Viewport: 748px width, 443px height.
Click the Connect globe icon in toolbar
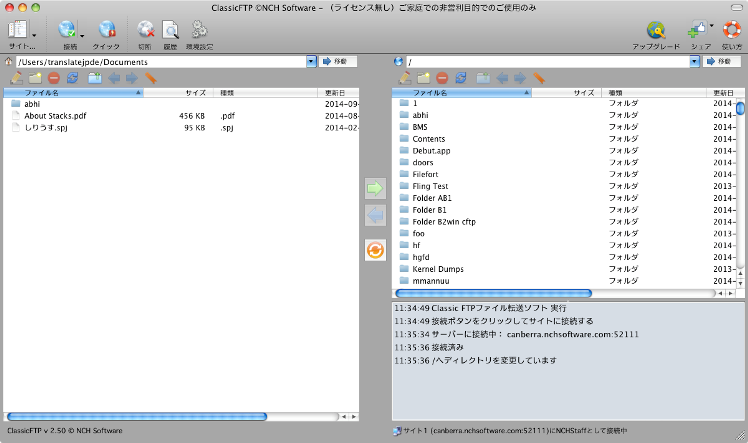pyautogui.click(x=67, y=30)
